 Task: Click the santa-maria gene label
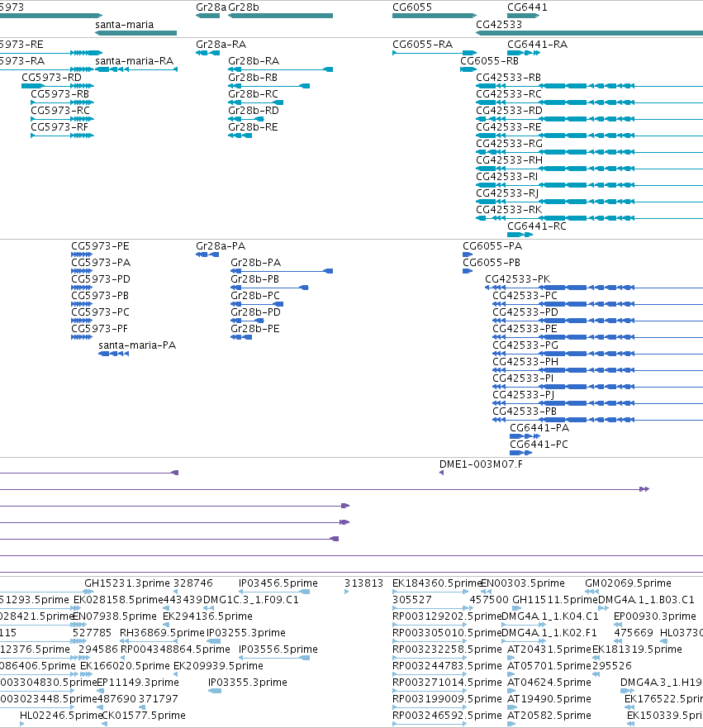click(125, 25)
